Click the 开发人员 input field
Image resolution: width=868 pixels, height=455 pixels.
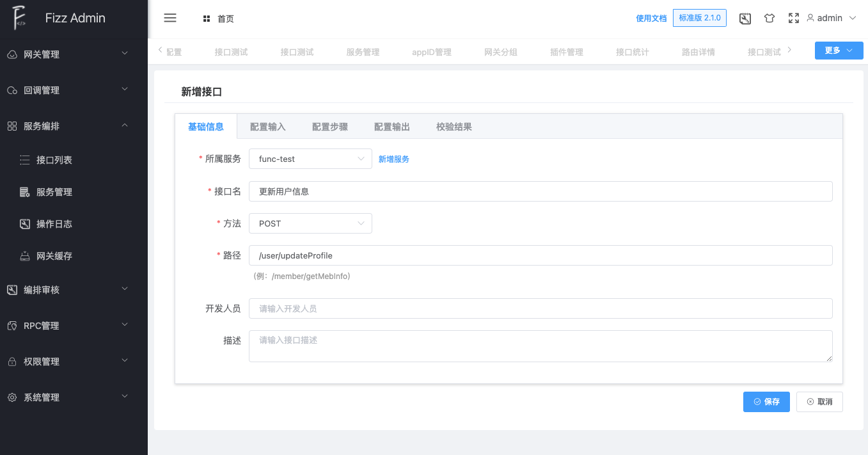(x=541, y=308)
